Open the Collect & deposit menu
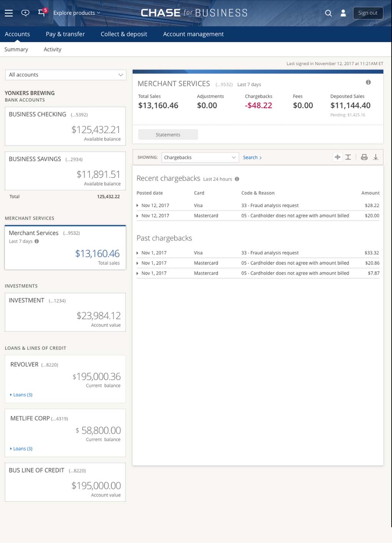 [x=124, y=34]
